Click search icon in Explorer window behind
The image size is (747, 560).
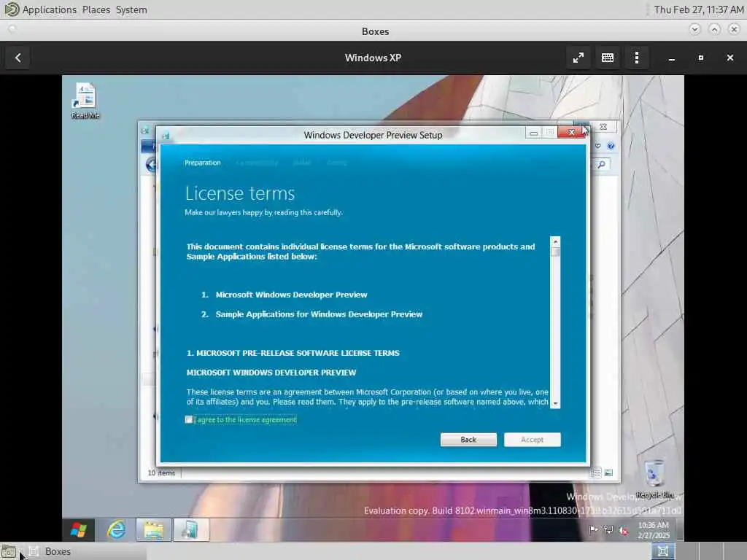click(602, 164)
